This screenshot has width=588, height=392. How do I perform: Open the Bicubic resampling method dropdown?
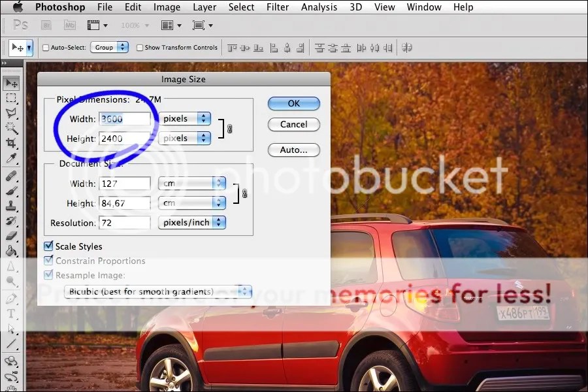tap(158, 291)
